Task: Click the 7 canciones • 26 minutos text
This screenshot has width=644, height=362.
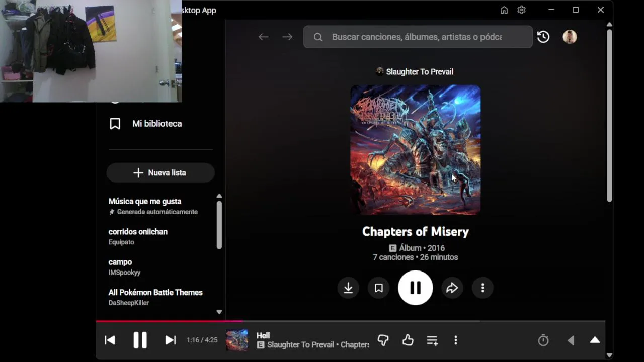Action: 416,257
